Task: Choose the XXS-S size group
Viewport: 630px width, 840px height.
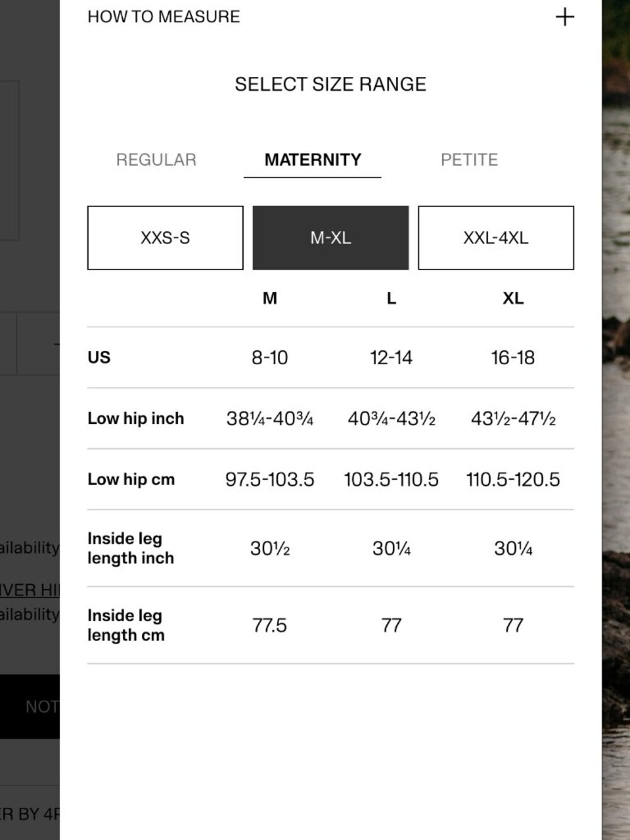Action: 165,238
